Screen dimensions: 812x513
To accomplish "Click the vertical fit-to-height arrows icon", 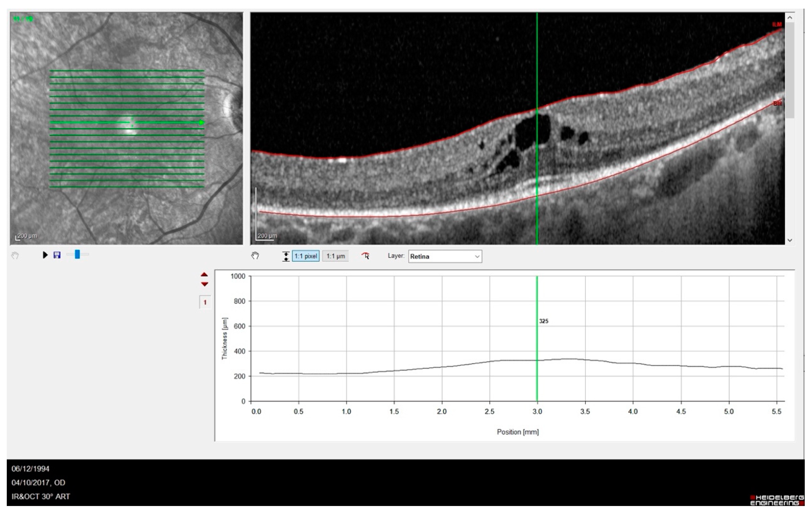I will (286, 256).
